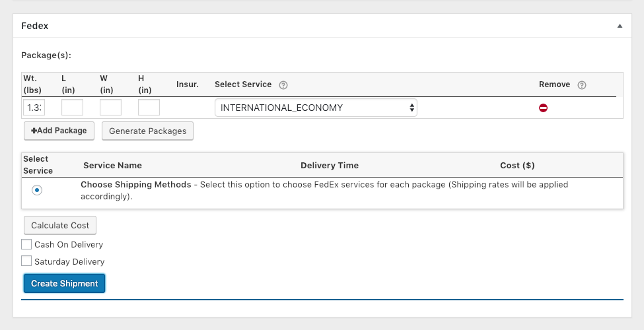
Task: Click the Generate Packages button
Action: click(x=147, y=131)
